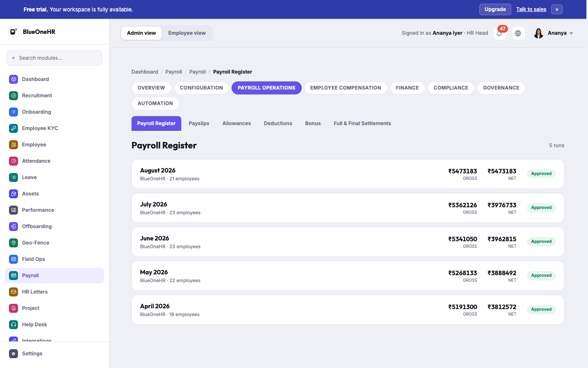The height and width of the screenshot is (368, 588).
Task: Click the Upgrade button
Action: tap(495, 9)
